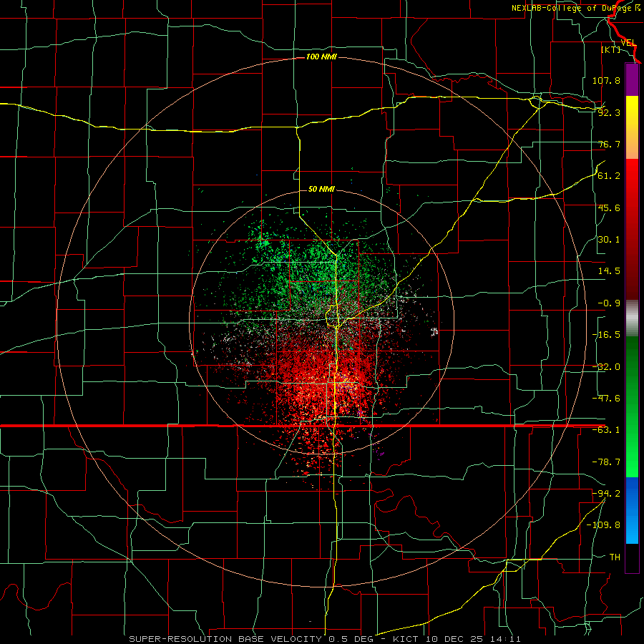Click the -16.5 value on the velocity scale
This screenshot has width=644, height=644.
(x=606, y=335)
